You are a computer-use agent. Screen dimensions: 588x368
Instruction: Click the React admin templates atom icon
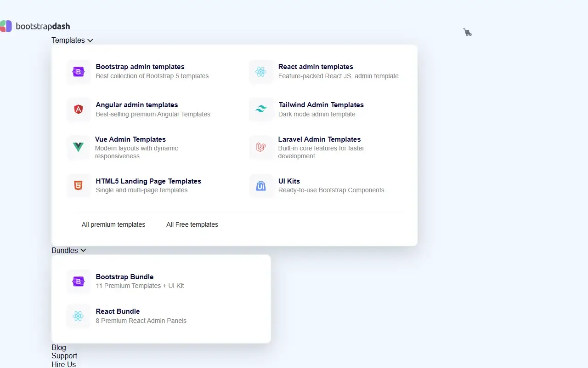coord(261,72)
